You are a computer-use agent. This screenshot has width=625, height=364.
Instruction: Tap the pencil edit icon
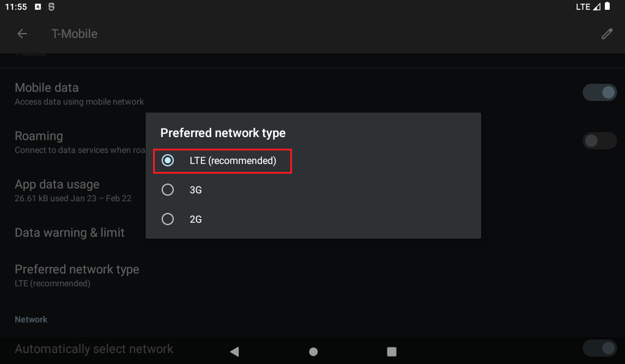(607, 34)
